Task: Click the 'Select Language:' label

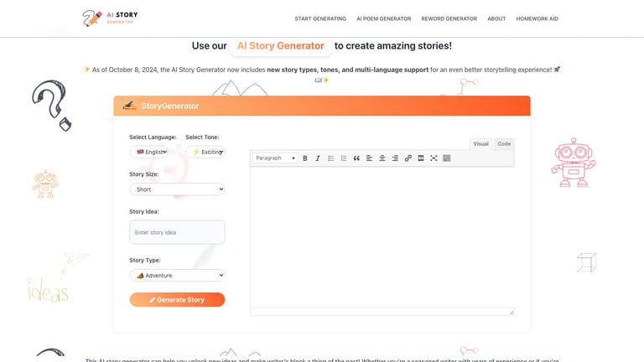Action: [x=153, y=137]
